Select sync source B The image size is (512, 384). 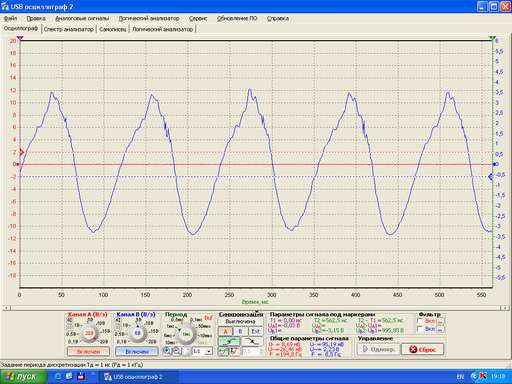tap(240, 331)
